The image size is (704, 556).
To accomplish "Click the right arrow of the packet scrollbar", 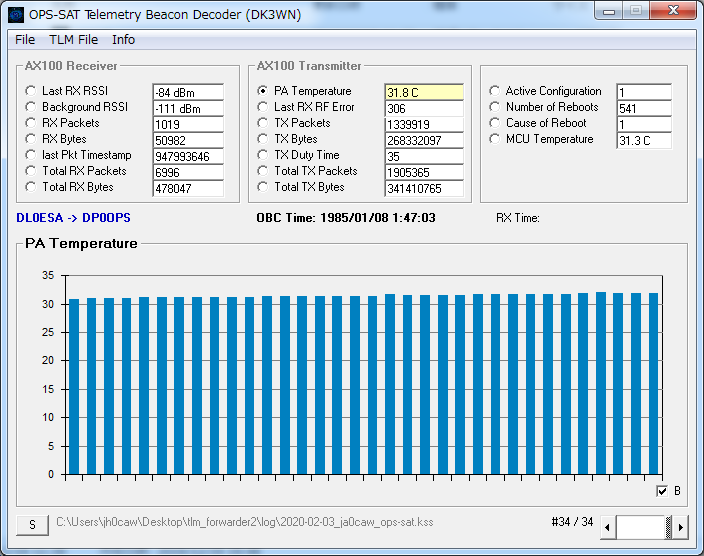I will (680, 527).
